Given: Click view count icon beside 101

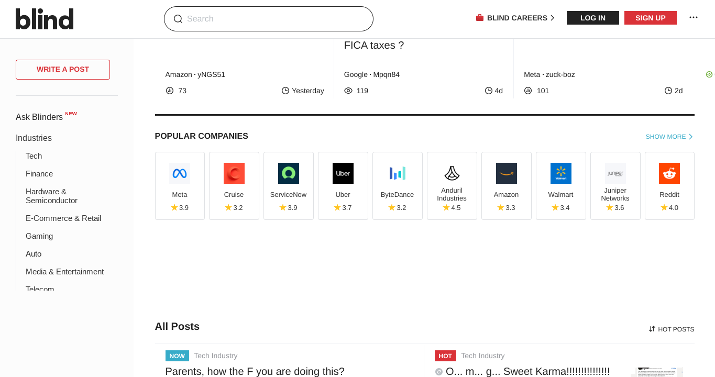Looking at the screenshot, I should (x=528, y=91).
